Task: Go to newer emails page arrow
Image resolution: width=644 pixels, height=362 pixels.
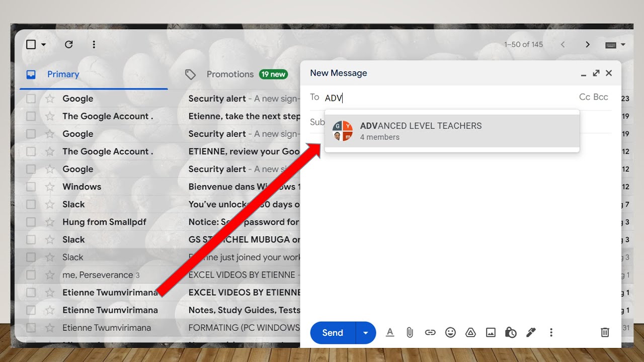Action: pos(562,44)
